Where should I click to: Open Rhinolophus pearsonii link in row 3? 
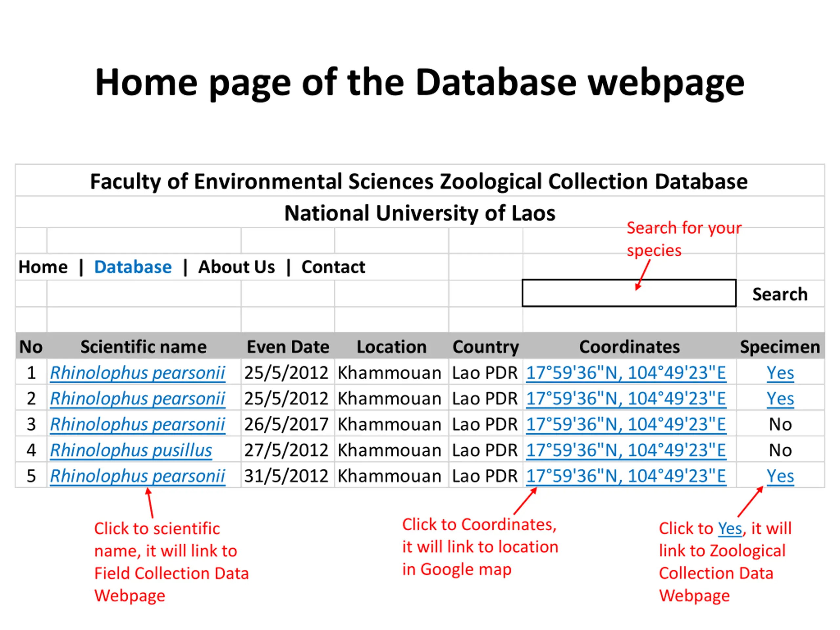pos(137,425)
